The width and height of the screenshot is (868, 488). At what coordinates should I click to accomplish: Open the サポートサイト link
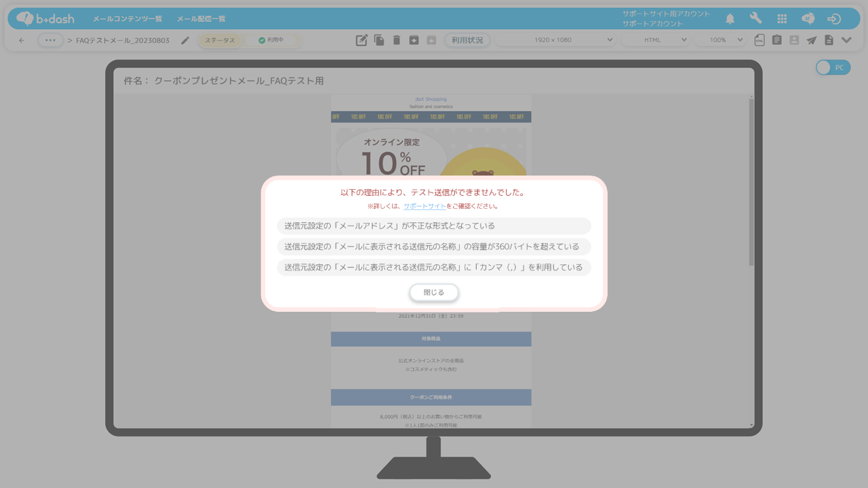(425, 206)
